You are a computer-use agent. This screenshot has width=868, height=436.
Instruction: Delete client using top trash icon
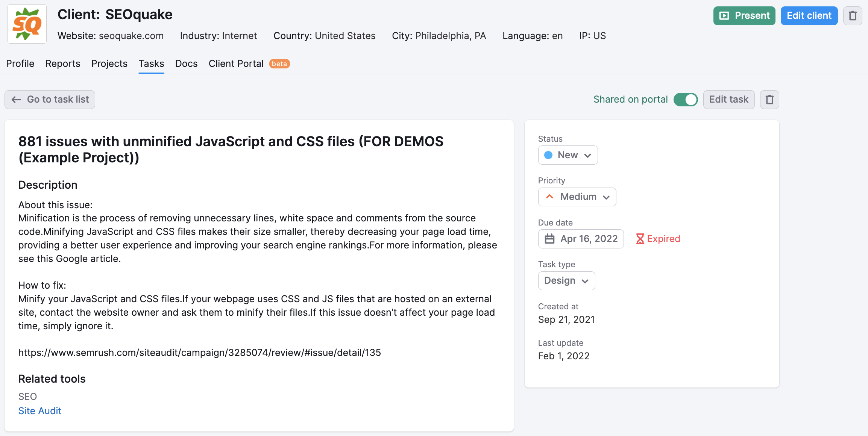[x=853, y=16]
